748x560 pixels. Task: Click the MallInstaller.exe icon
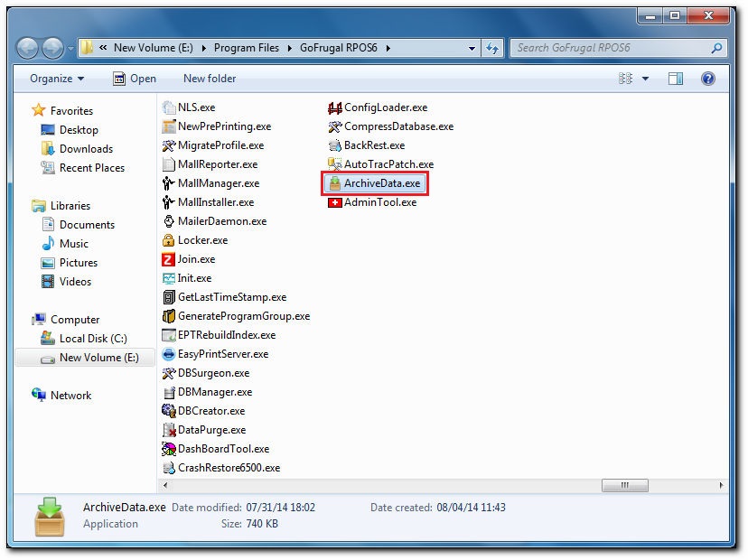169,202
